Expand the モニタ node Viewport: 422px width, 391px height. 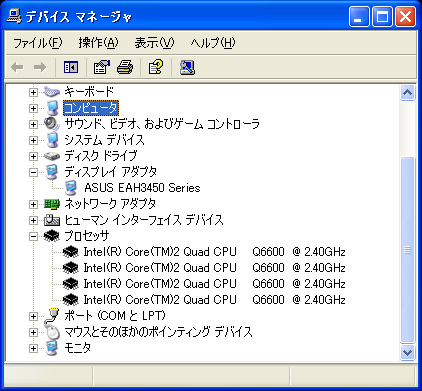click(33, 348)
